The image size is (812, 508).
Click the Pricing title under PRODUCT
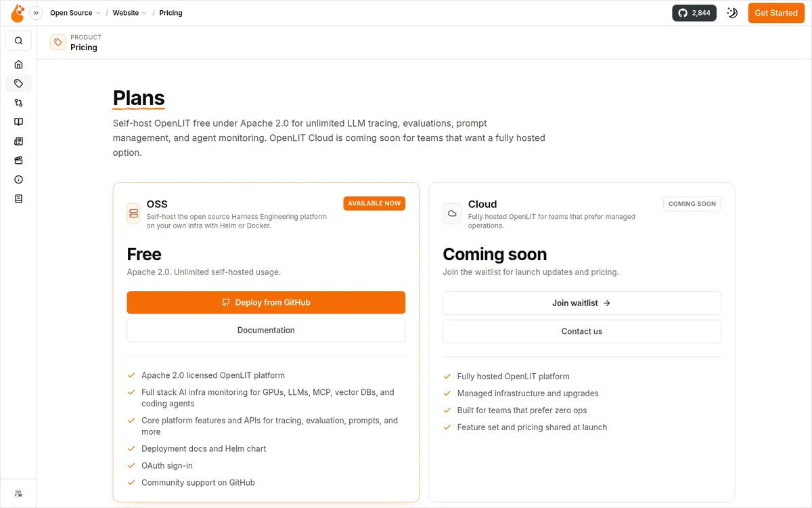pyautogui.click(x=84, y=47)
